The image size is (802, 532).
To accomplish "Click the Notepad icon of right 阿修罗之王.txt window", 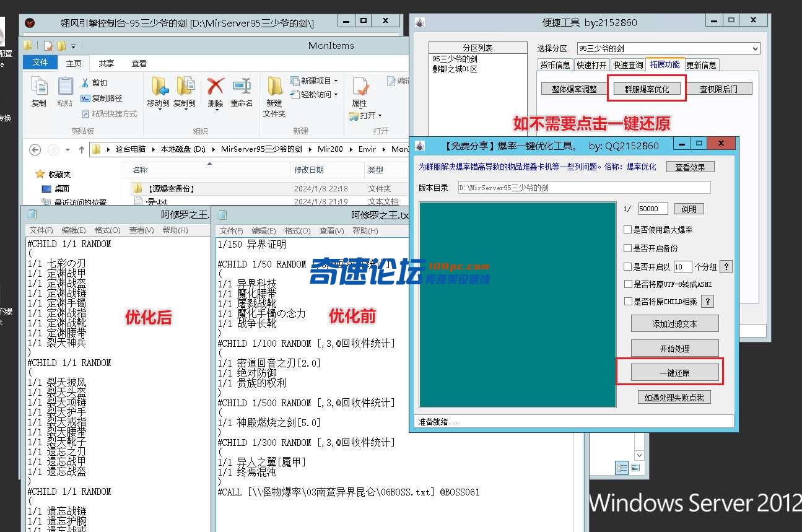I will 222,215.
